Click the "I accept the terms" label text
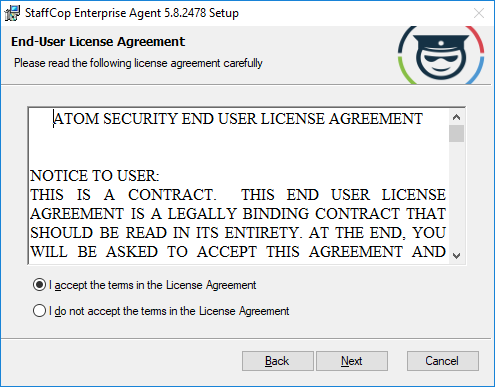Screen dimensions: 495x387 click(x=153, y=285)
